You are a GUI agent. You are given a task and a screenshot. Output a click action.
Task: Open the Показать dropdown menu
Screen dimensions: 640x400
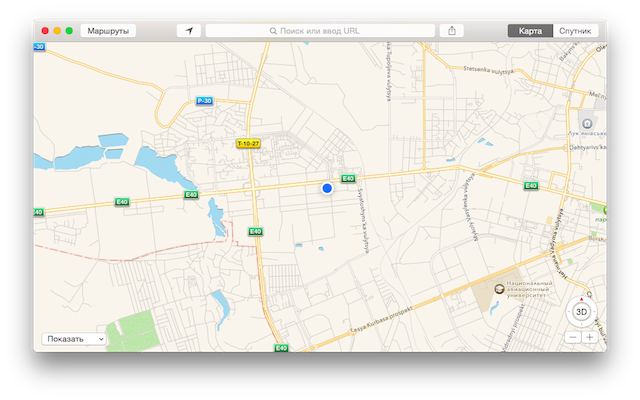point(74,339)
